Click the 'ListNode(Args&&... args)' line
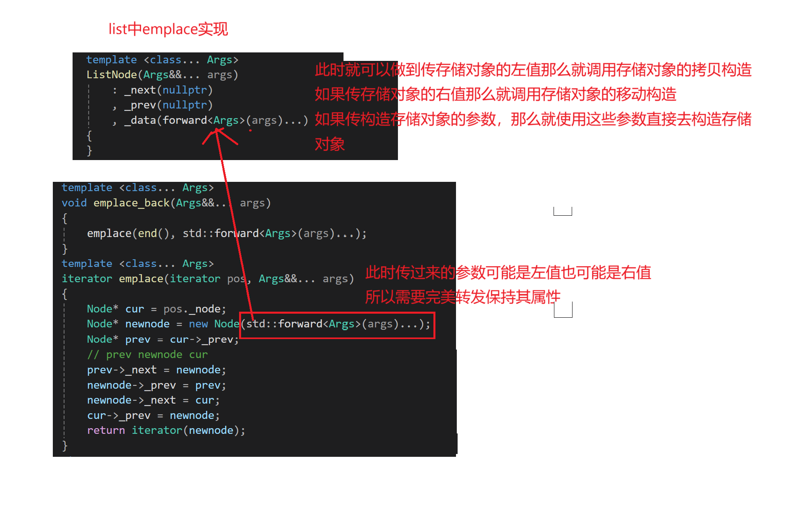 pos(162,75)
